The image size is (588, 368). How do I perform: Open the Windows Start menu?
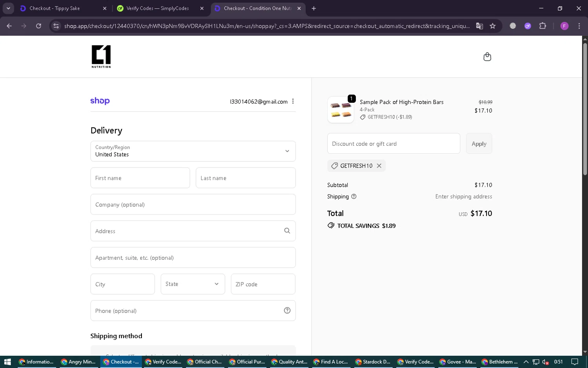[x=7, y=362]
